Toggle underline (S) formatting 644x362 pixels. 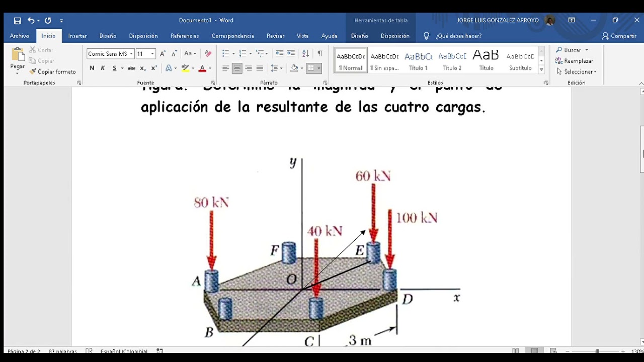(115, 68)
